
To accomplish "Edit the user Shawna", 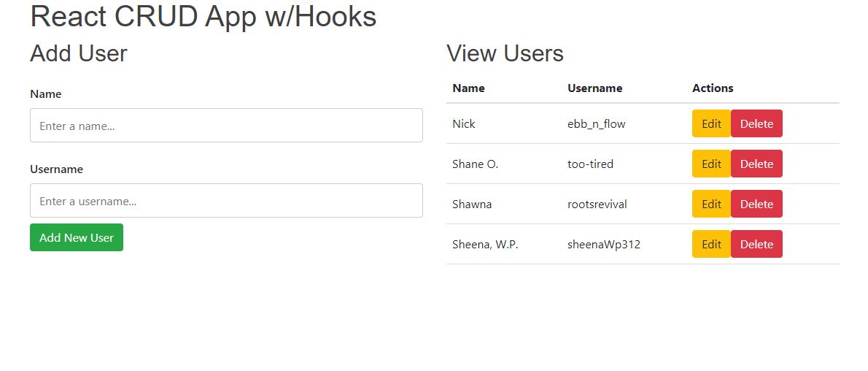I will [711, 204].
